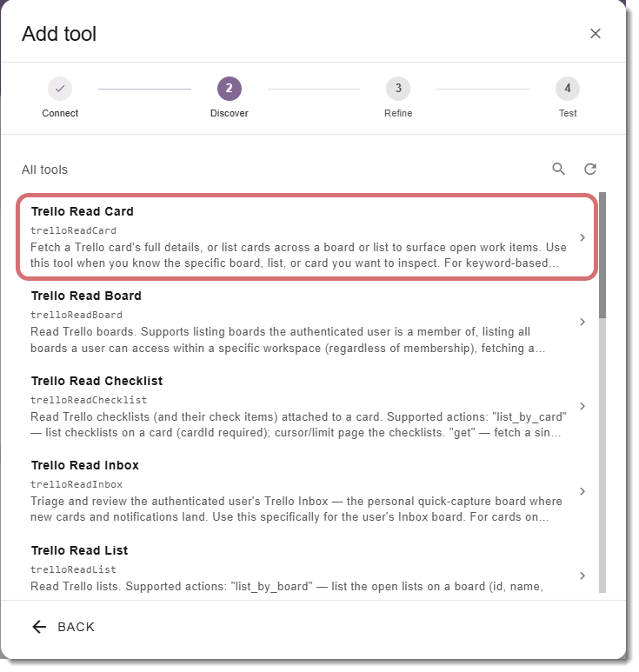This screenshot has height=672, width=639.
Task: Click the Refine step label
Action: [398, 113]
